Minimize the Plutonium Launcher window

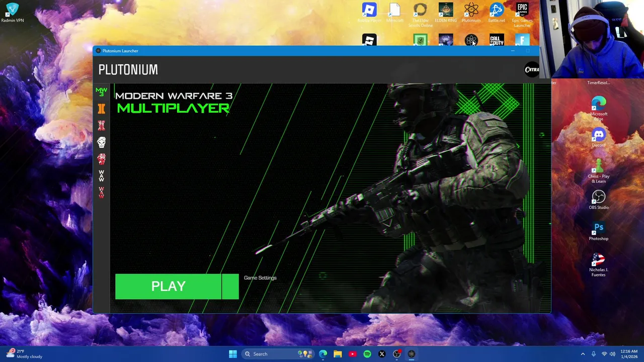[513, 51]
